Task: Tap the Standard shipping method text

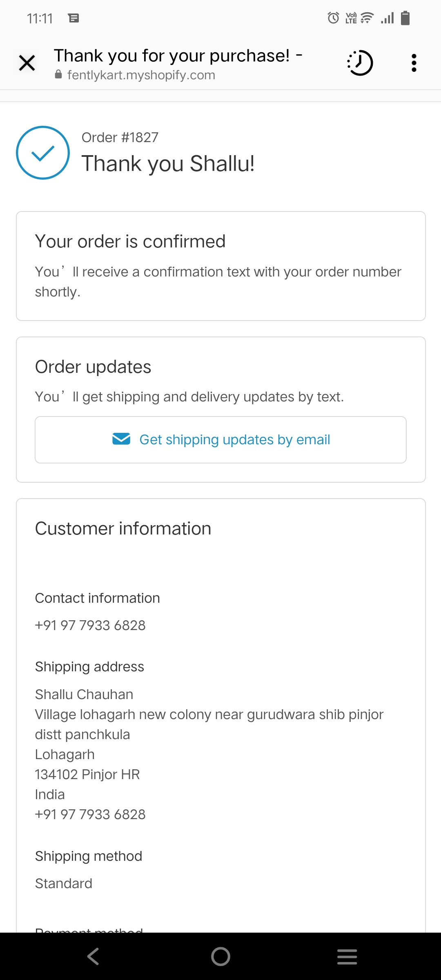Action: [x=64, y=883]
